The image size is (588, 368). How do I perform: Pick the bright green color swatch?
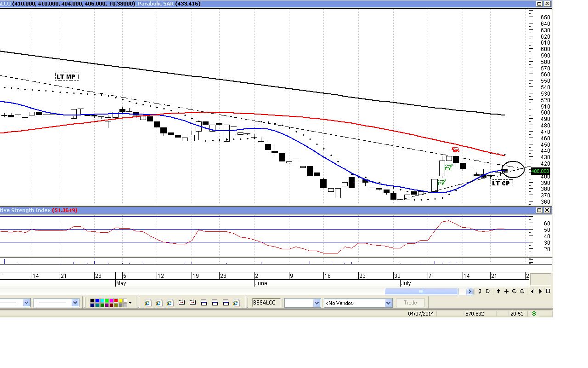[x=107, y=300]
